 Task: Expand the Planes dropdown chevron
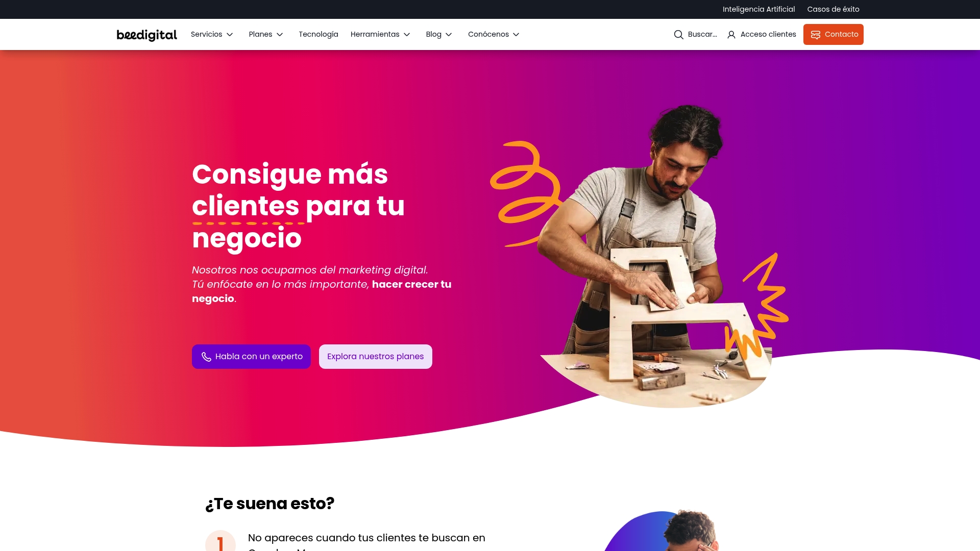point(280,35)
